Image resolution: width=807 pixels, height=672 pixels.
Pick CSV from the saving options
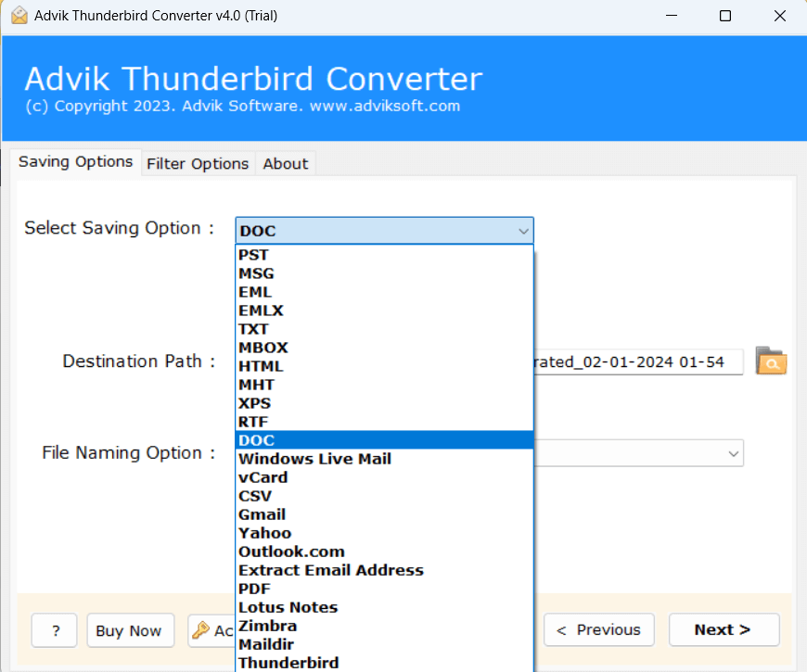coord(384,496)
